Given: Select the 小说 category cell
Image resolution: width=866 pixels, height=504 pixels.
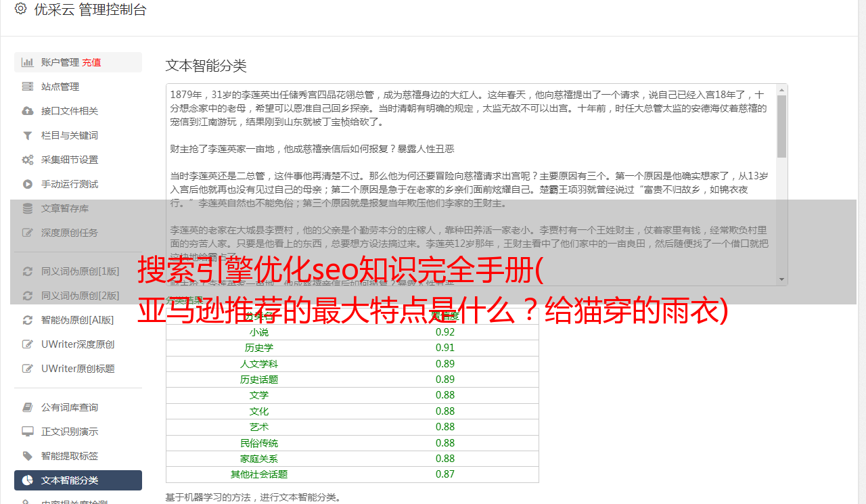Looking at the screenshot, I should pyautogui.click(x=259, y=332).
